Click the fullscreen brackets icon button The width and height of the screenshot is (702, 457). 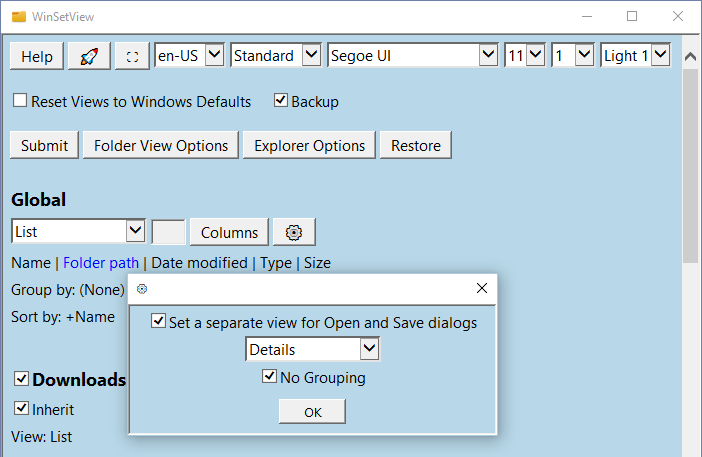(x=132, y=56)
